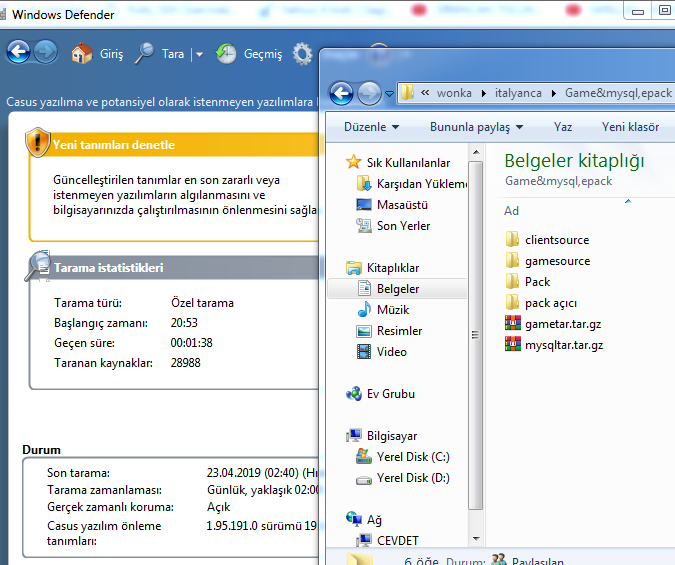
Task: Open Geçmiş history in Windows Defender
Action: click(227, 53)
